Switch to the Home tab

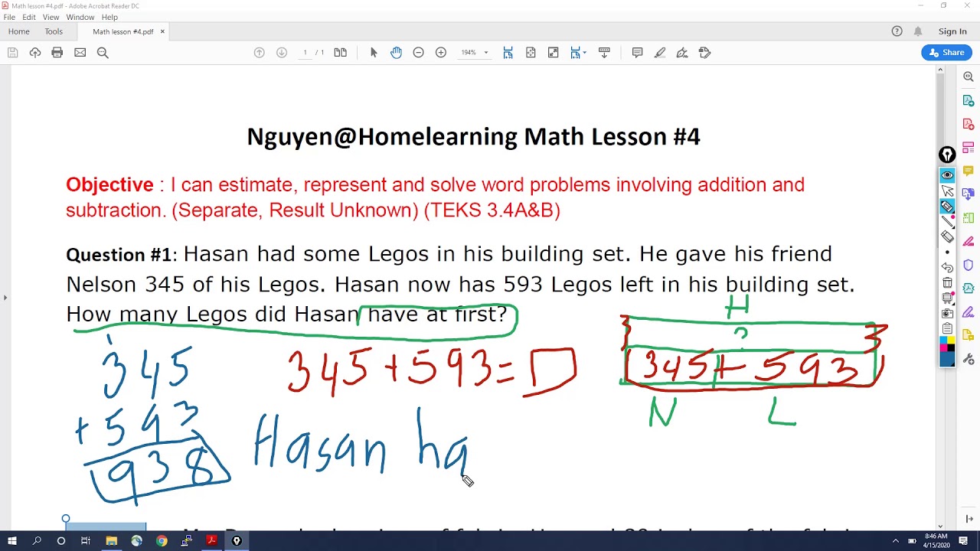[x=18, y=31]
